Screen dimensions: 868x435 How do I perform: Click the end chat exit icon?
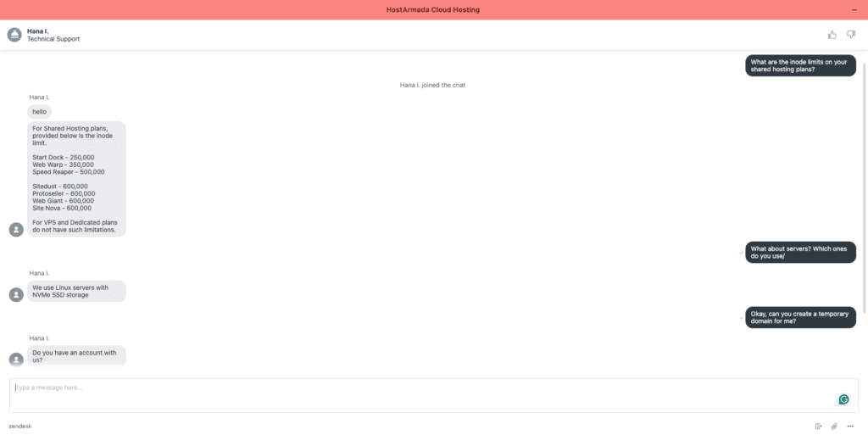pyautogui.click(x=818, y=427)
